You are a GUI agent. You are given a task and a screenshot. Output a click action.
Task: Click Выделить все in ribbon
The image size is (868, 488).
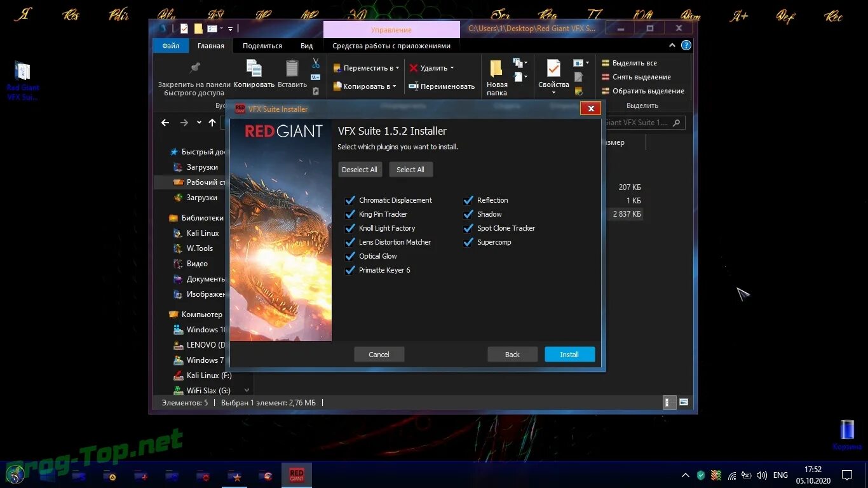pyautogui.click(x=629, y=63)
